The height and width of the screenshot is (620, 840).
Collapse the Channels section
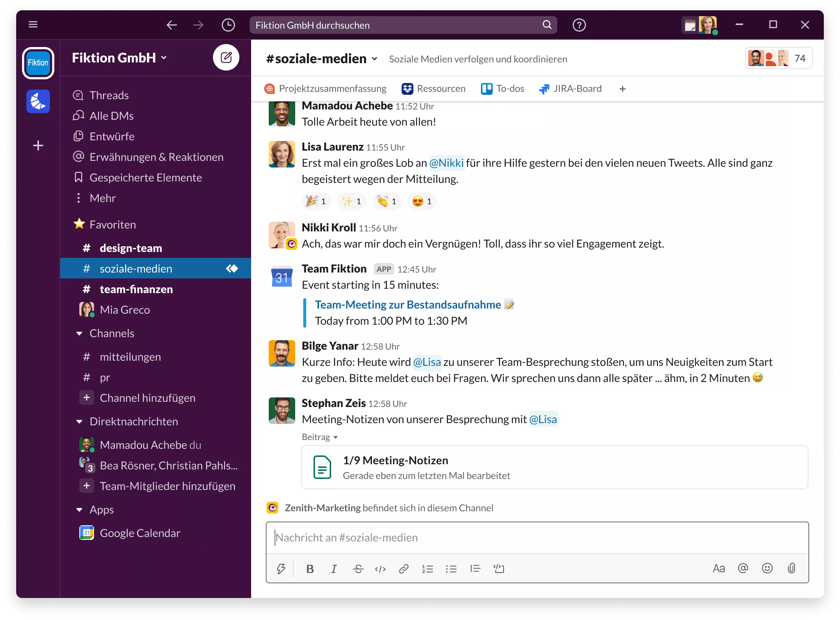pos(79,333)
